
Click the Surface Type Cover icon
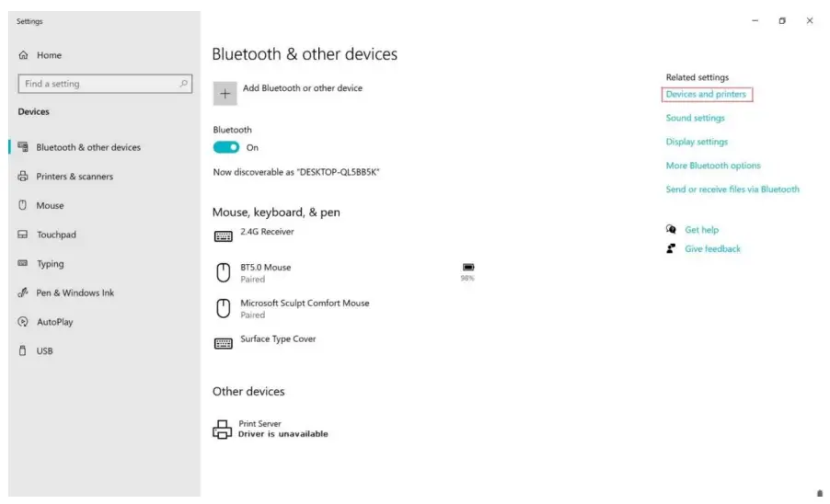point(223,343)
